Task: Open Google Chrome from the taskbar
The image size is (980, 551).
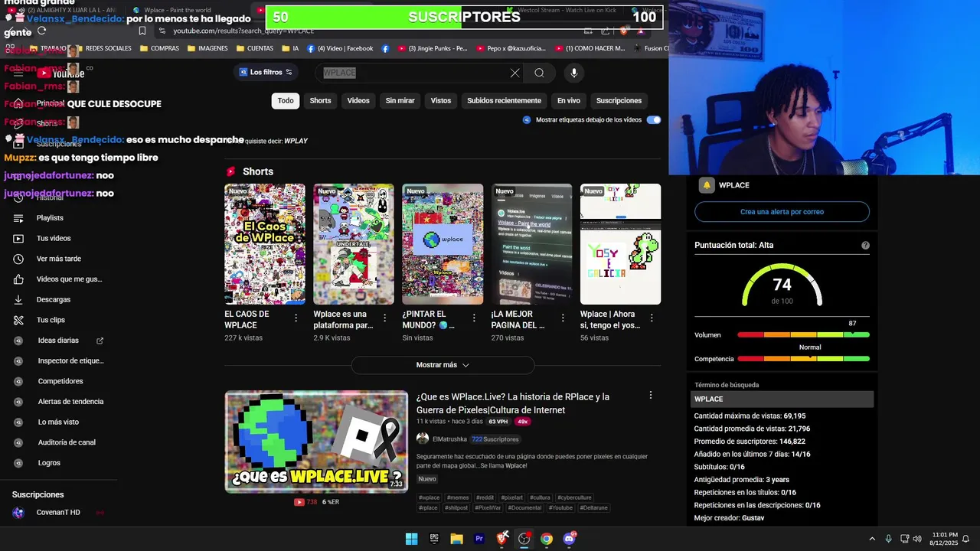Action: 546,539
